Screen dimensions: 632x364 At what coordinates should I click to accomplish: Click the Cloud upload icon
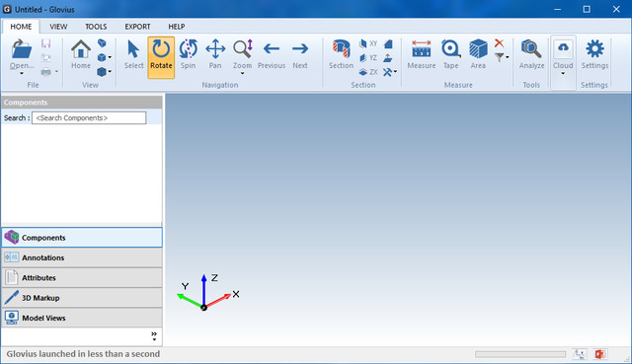(x=563, y=48)
